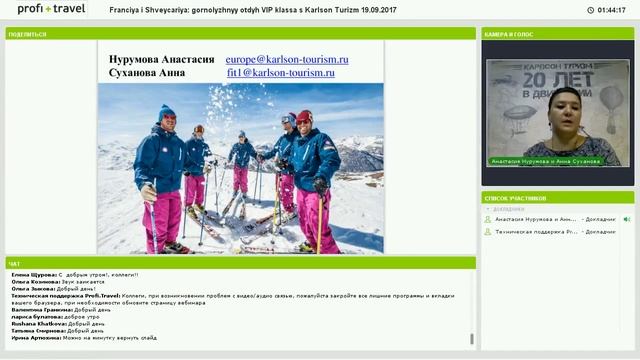Click the ПОДЕЛИТЬСЯ panel header
This screenshot has height=360, width=640.
[240, 34]
